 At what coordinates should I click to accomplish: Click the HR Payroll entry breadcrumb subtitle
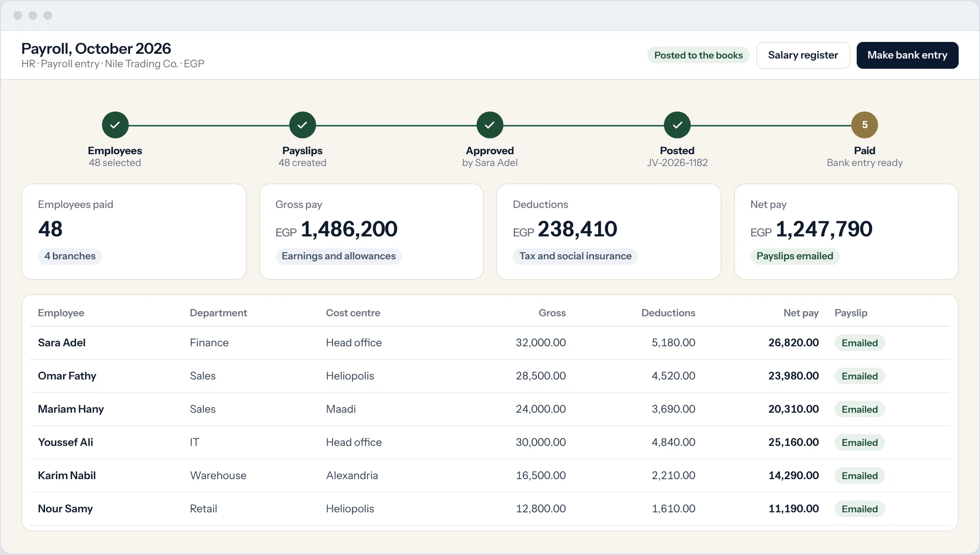click(113, 64)
